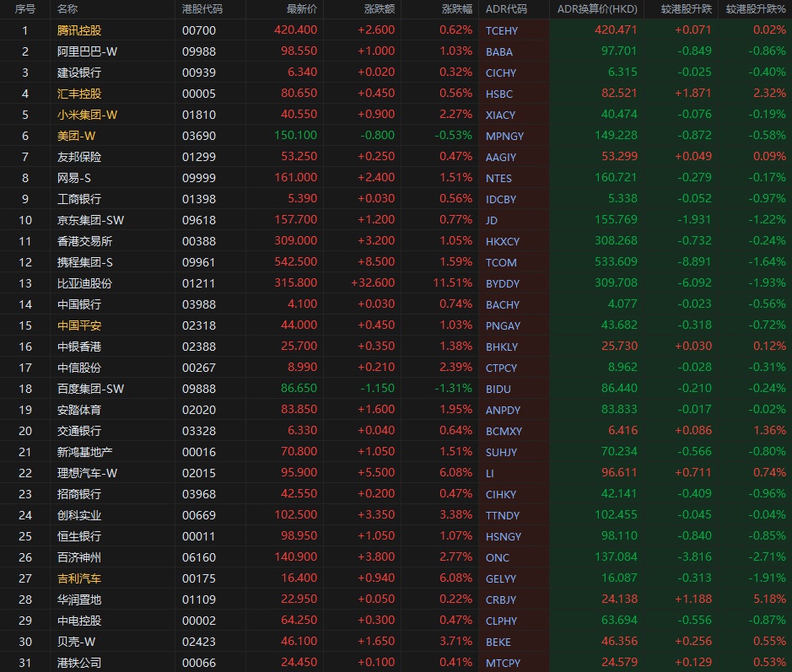Select 理想汽车-W stock name
This screenshot has width=792, height=672.
point(87,473)
